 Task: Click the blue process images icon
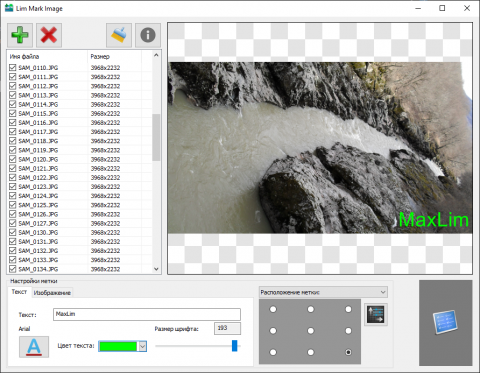coord(445,322)
